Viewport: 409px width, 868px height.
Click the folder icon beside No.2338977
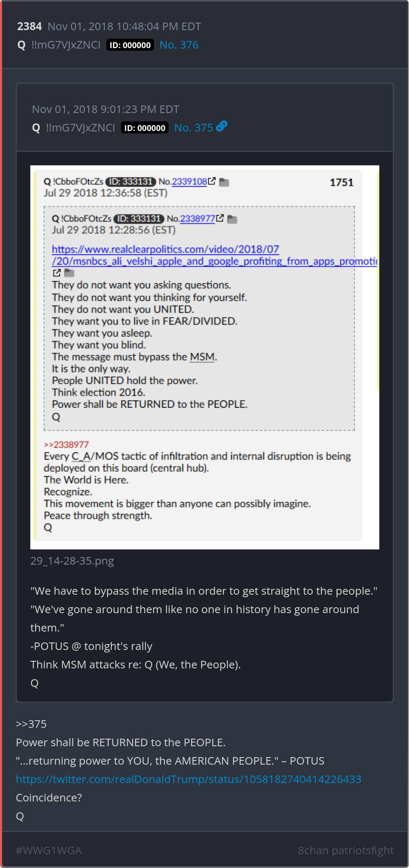[x=232, y=219]
